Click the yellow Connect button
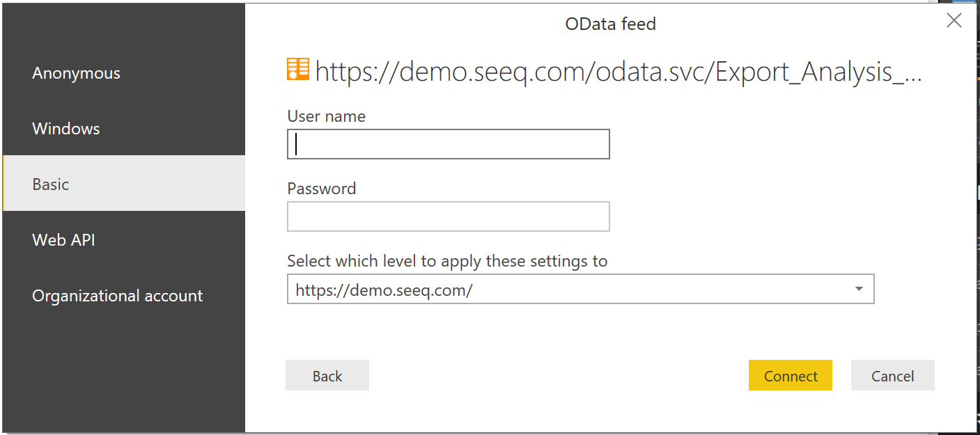Screen dimensions: 980x435 point(790,376)
